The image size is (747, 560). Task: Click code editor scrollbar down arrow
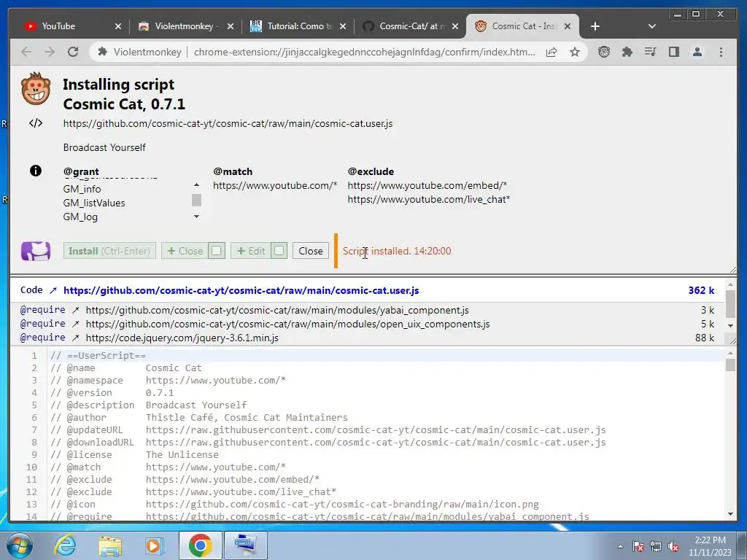tap(730, 514)
